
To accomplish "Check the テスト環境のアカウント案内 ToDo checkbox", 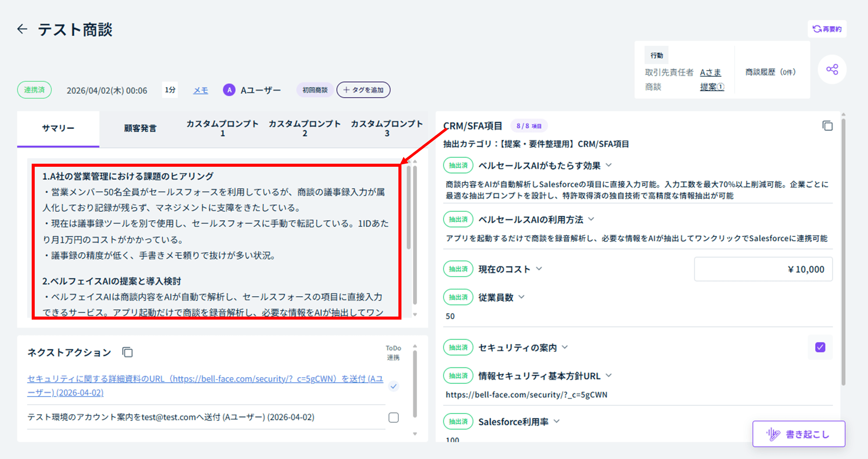I will click(393, 417).
